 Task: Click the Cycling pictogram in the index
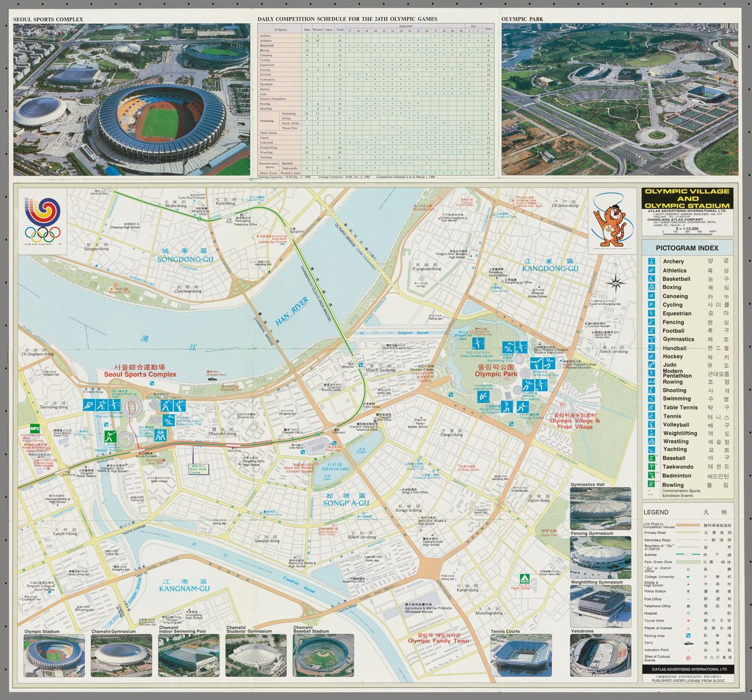coord(652,305)
